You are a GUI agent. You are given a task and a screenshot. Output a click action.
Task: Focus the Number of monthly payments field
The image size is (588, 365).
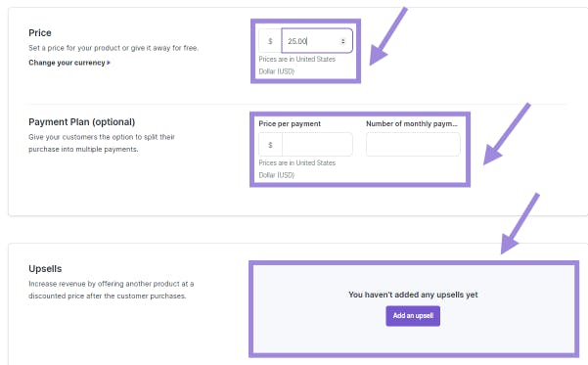[x=413, y=145]
